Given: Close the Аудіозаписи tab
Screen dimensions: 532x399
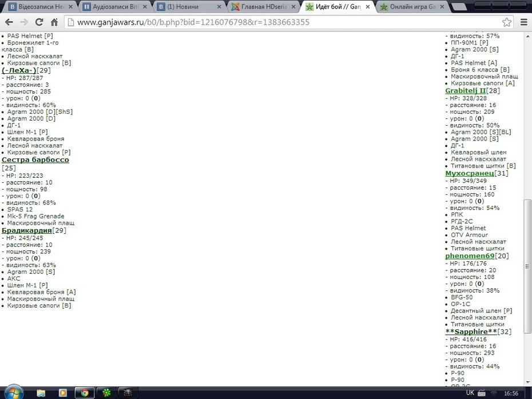Looking at the screenshot, I should click(145, 7).
